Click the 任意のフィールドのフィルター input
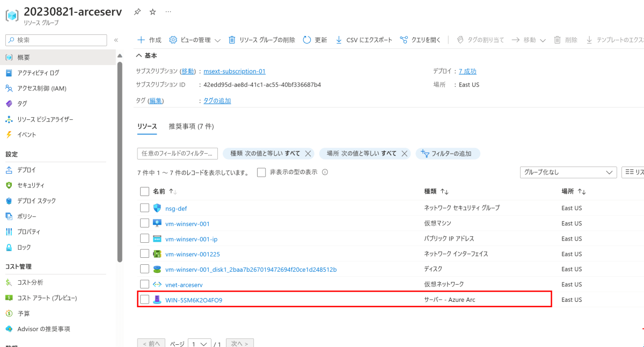644x347 pixels. click(x=178, y=154)
